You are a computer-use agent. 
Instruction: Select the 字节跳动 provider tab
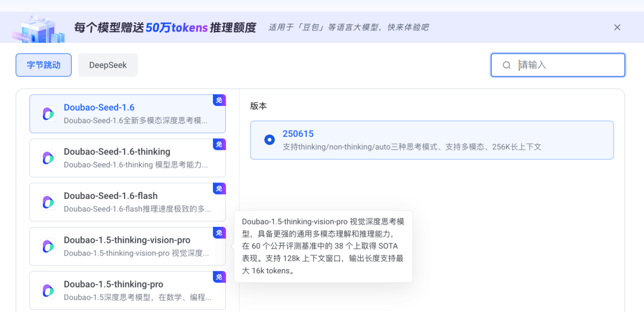coord(44,65)
